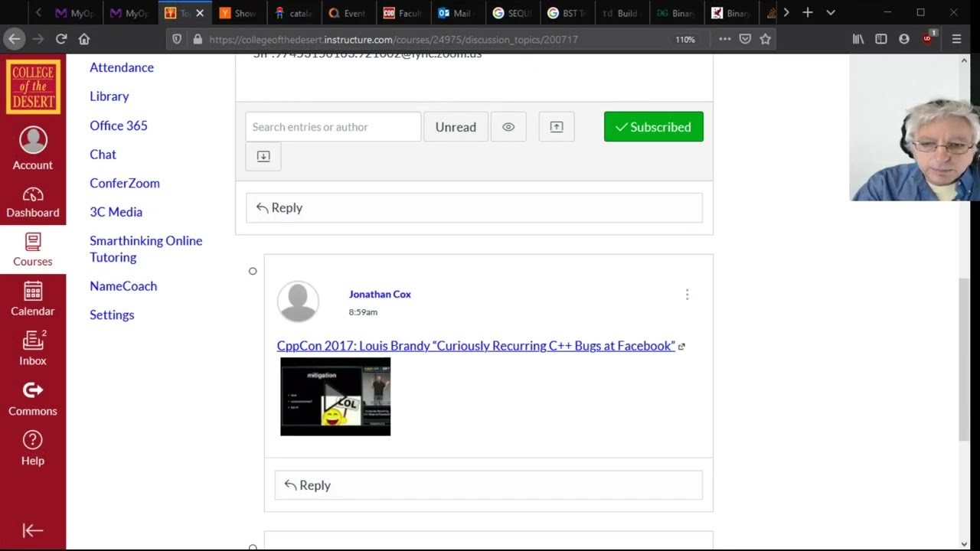Open the uBlock extension icon
The height and width of the screenshot is (551, 980).
[x=929, y=38]
